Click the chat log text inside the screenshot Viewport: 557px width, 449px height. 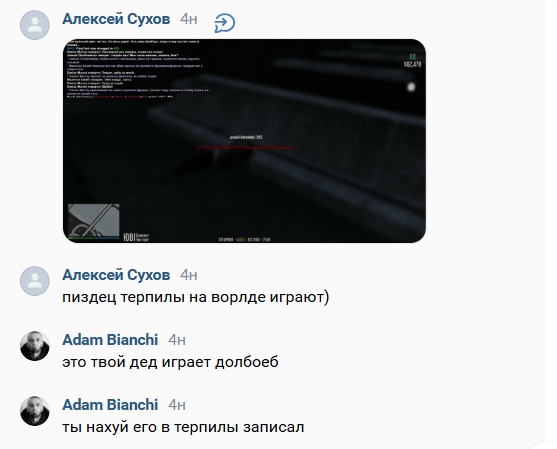[138, 69]
